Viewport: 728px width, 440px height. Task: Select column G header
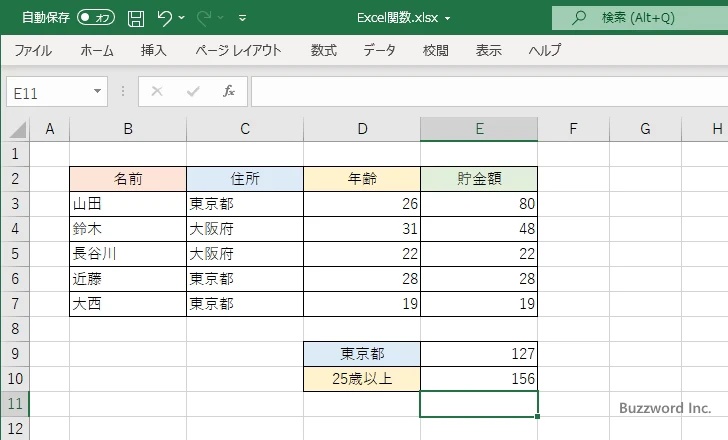point(645,129)
